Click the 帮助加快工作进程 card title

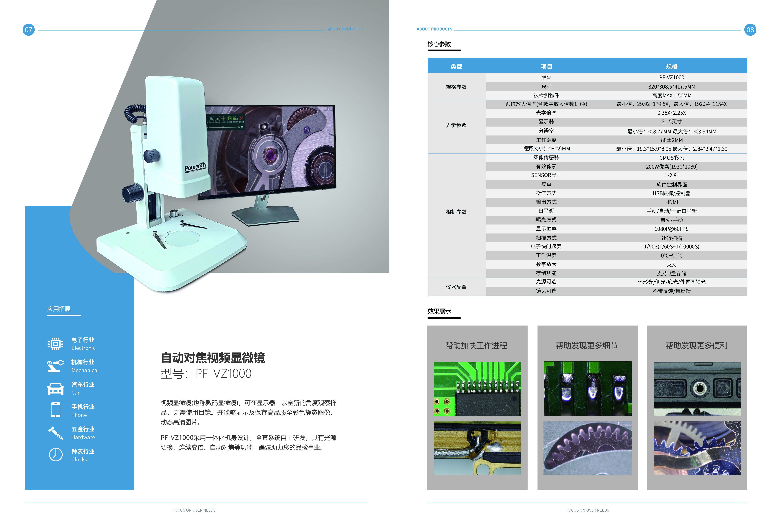tap(476, 345)
